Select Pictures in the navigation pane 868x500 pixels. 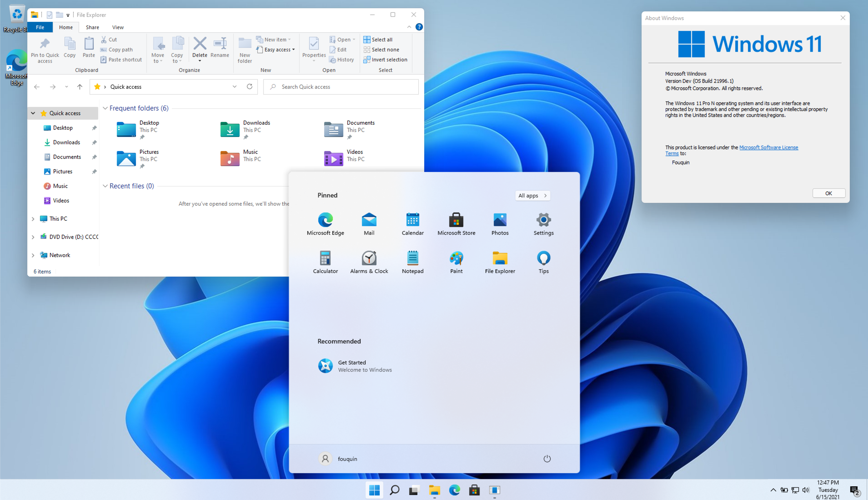[63, 171]
